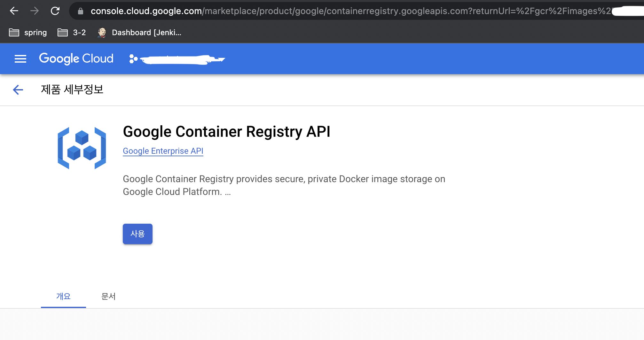Image resolution: width=644 pixels, height=340 pixels.
Task: Click the browser forward navigation arrow
Action: click(x=34, y=11)
